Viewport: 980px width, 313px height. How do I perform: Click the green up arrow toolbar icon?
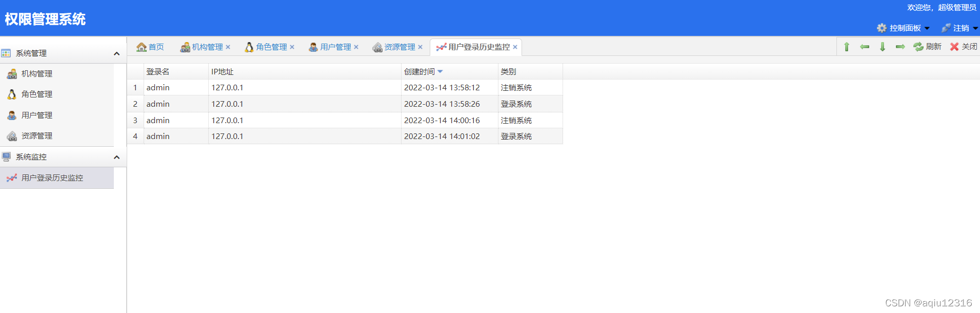pos(847,47)
